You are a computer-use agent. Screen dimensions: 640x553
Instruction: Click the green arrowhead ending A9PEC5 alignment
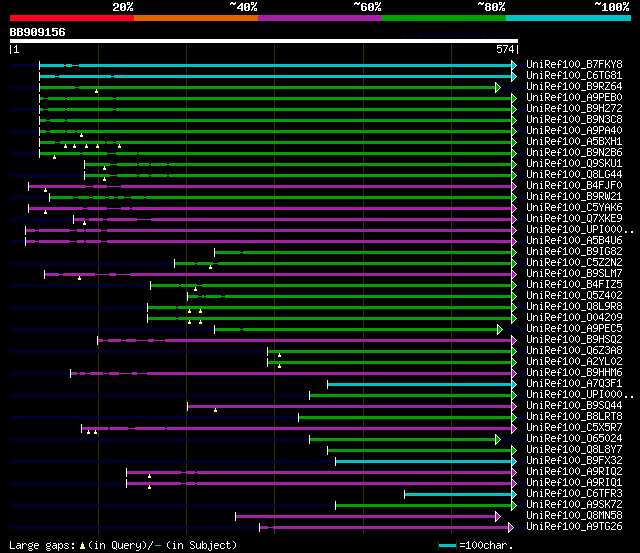tap(500, 330)
